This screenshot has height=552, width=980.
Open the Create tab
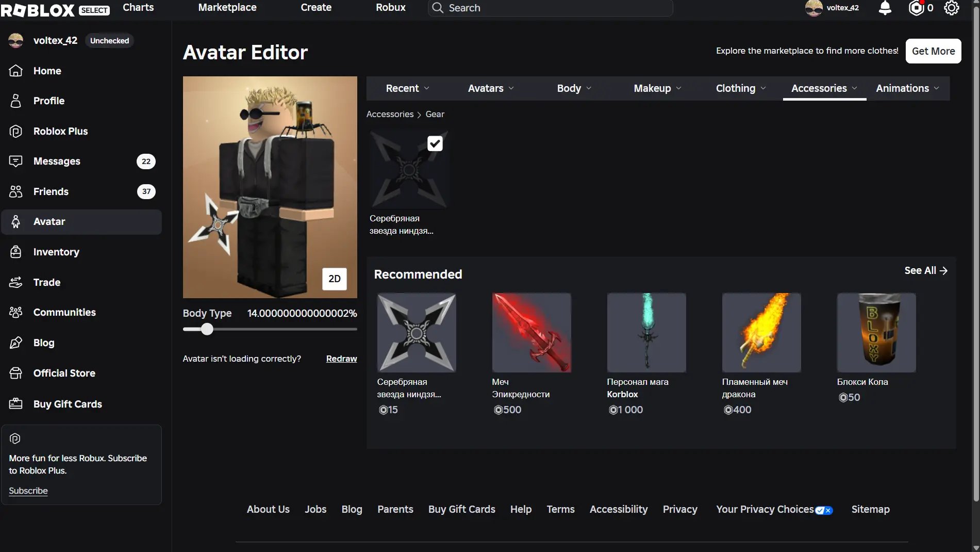pos(316,8)
